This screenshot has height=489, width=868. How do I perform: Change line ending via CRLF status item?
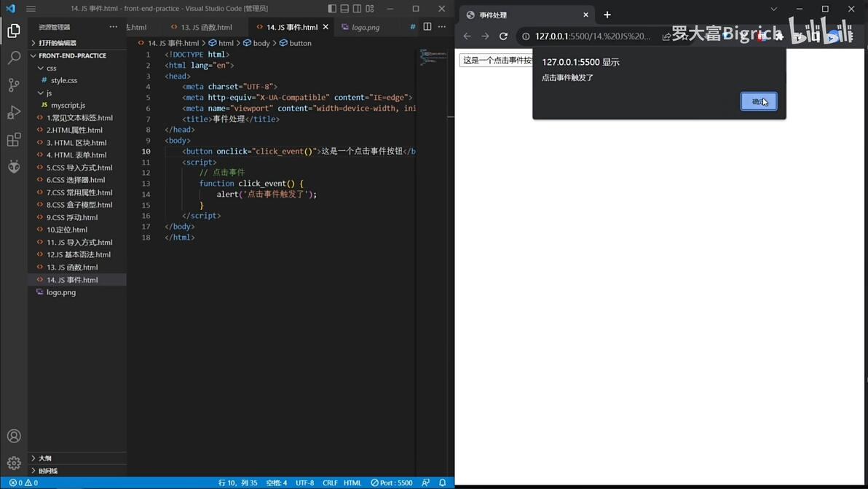(x=330, y=483)
